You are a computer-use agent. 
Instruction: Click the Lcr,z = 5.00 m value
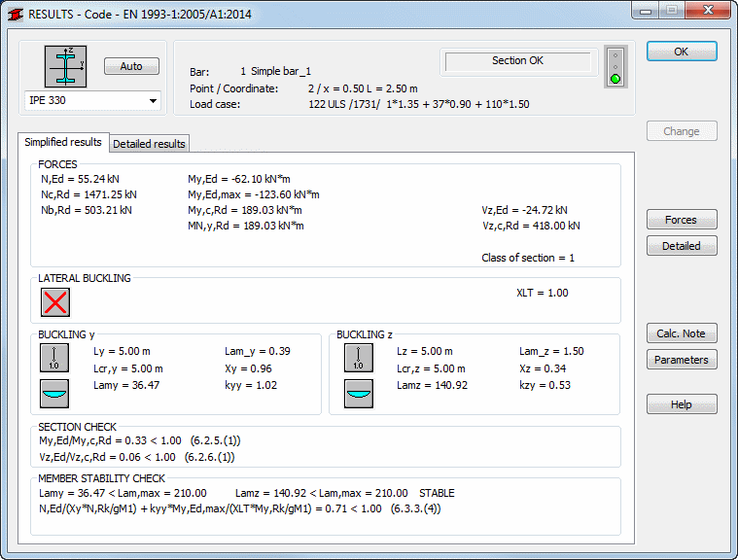coord(431,368)
